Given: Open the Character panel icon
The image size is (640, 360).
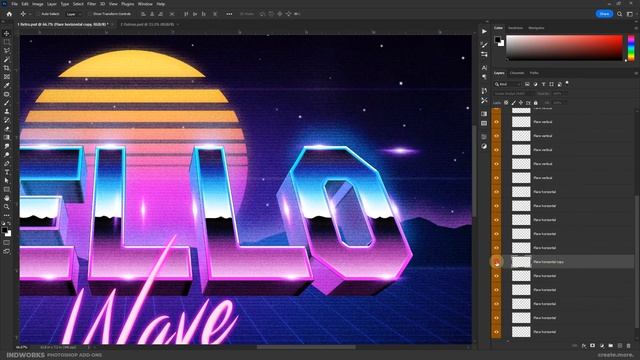Looking at the screenshot, I should 484,68.
